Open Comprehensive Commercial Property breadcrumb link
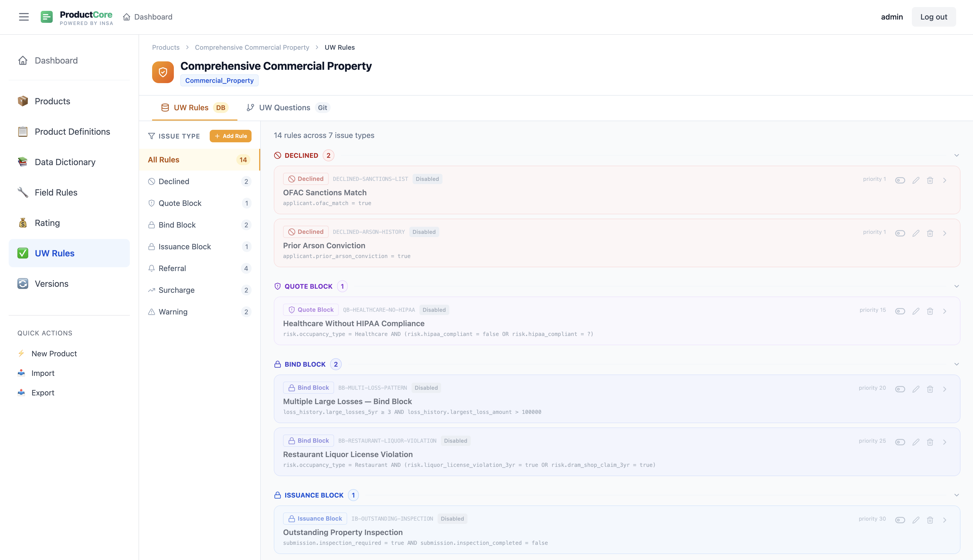The height and width of the screenshot is (560, 973). [x=252, y=47]
